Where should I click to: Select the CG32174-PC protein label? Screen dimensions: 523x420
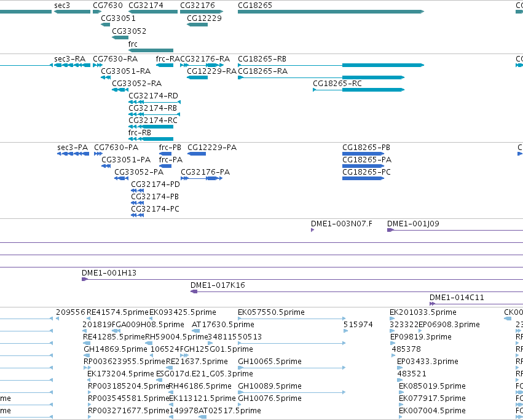click(155, 208)
